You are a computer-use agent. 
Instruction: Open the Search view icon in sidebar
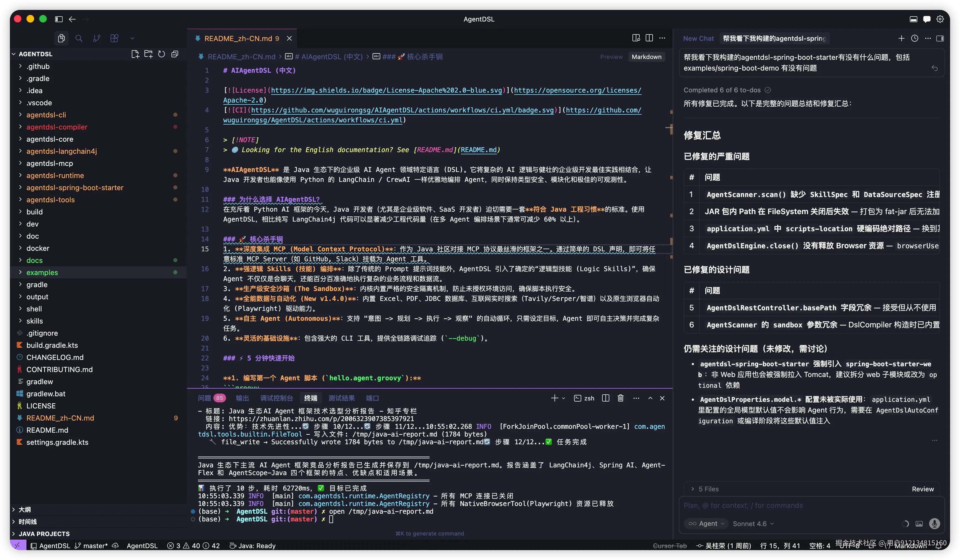[79, 39]
